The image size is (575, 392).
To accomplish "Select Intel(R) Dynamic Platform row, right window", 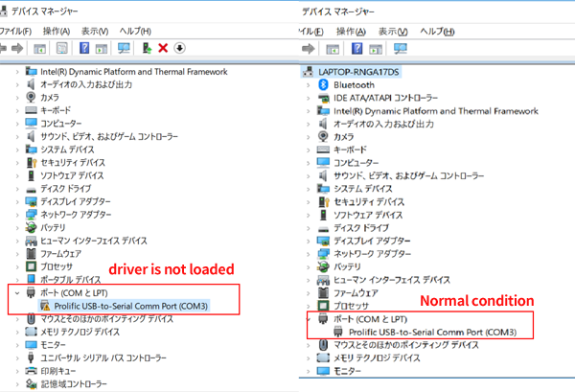I will point(436,111).
